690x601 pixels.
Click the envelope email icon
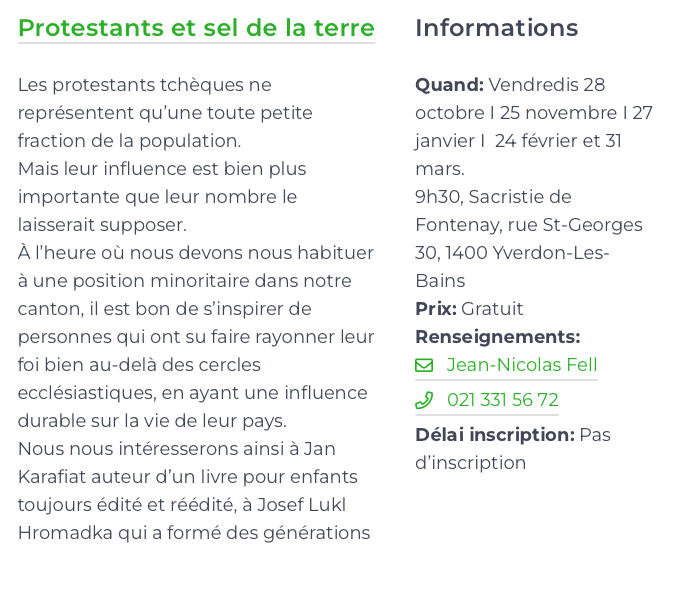(424, 365)
